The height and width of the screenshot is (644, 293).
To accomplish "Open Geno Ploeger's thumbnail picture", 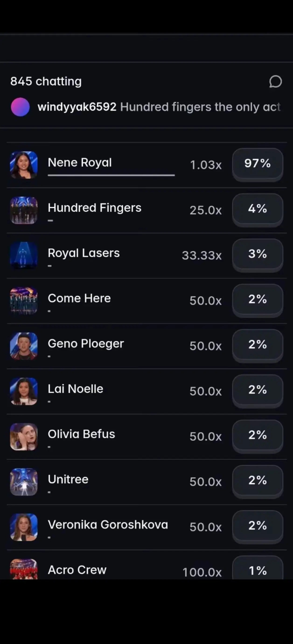I will point(24,346).
